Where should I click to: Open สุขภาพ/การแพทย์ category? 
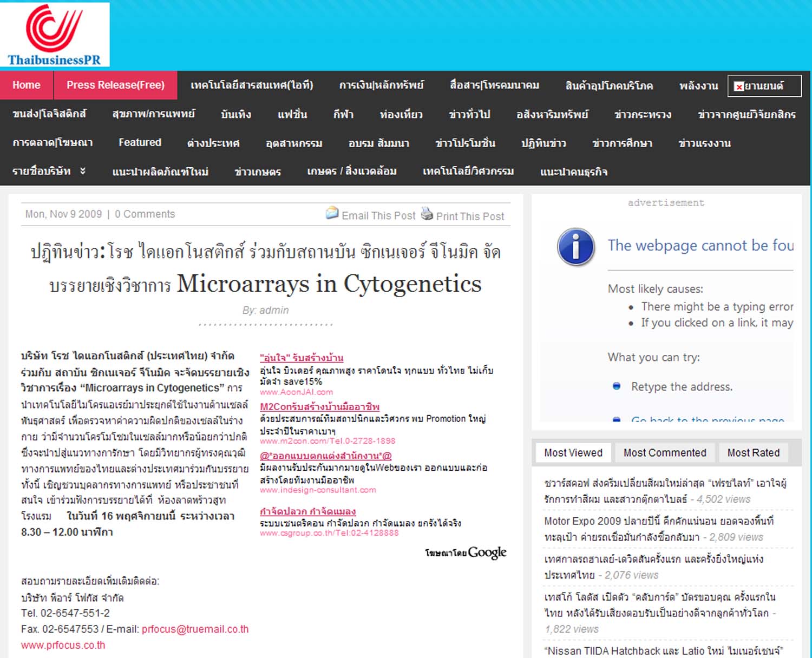coord(154,114)
